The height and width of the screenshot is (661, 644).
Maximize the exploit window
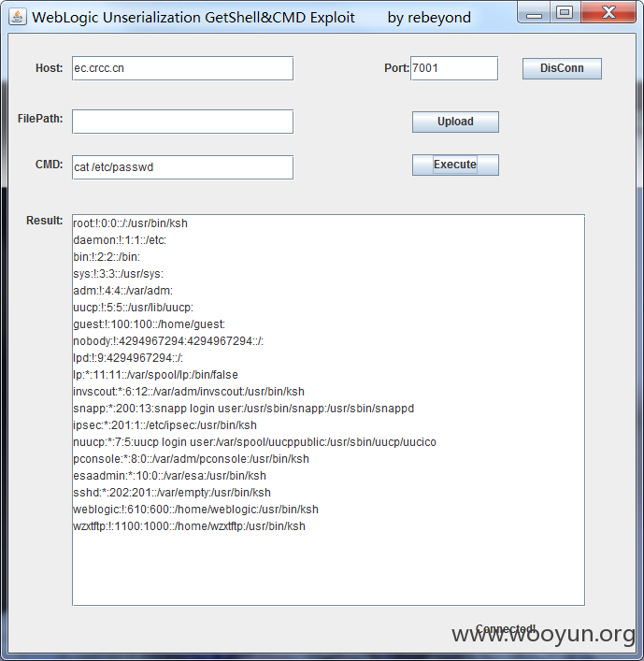click(x=565, y=13)
